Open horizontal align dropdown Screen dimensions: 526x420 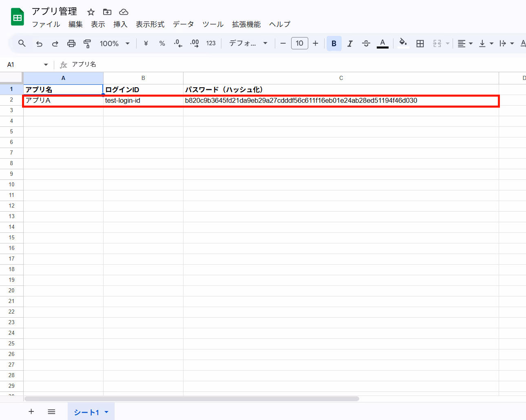tap(465, 43)
